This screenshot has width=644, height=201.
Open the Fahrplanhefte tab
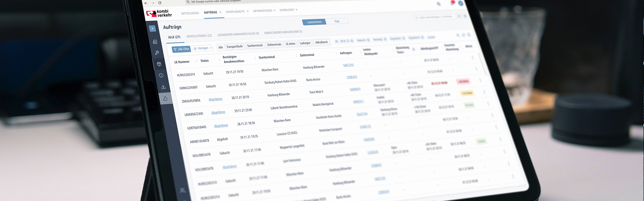coord(235,12)
